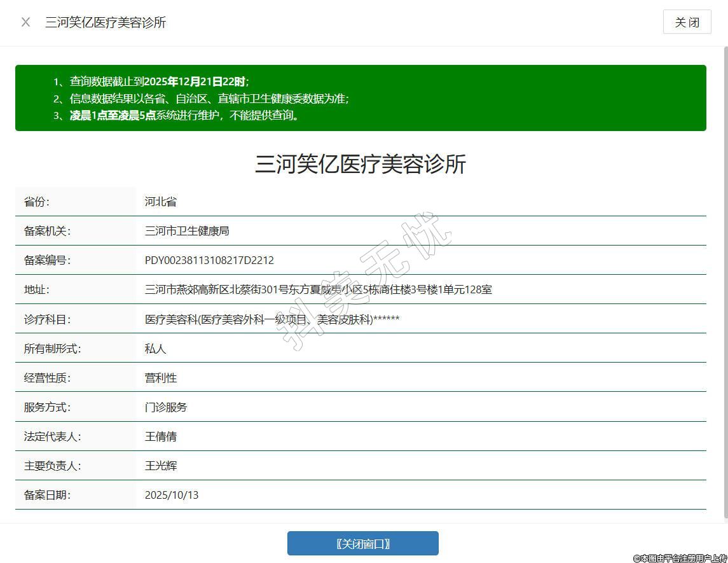This screenshot has width=728, height=563.
Task: Select the registration number PDY00238113108217D2212
Action: (209, 260)
